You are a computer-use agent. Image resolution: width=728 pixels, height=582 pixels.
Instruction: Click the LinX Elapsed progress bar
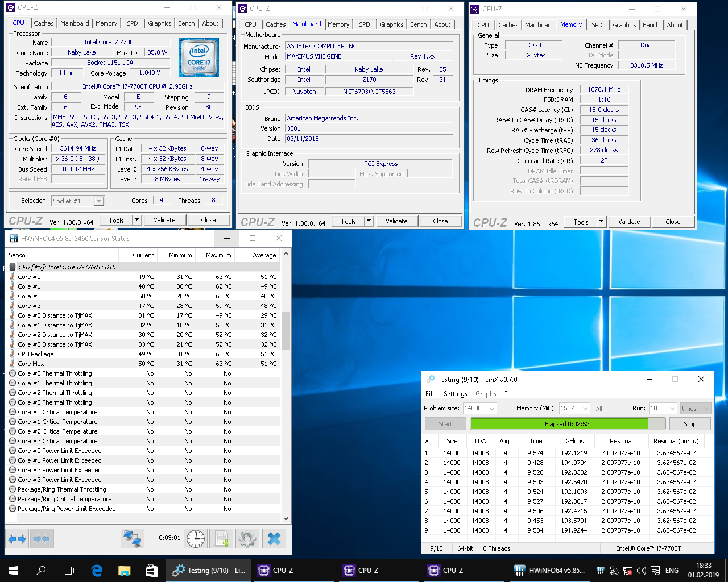[567, 424]
